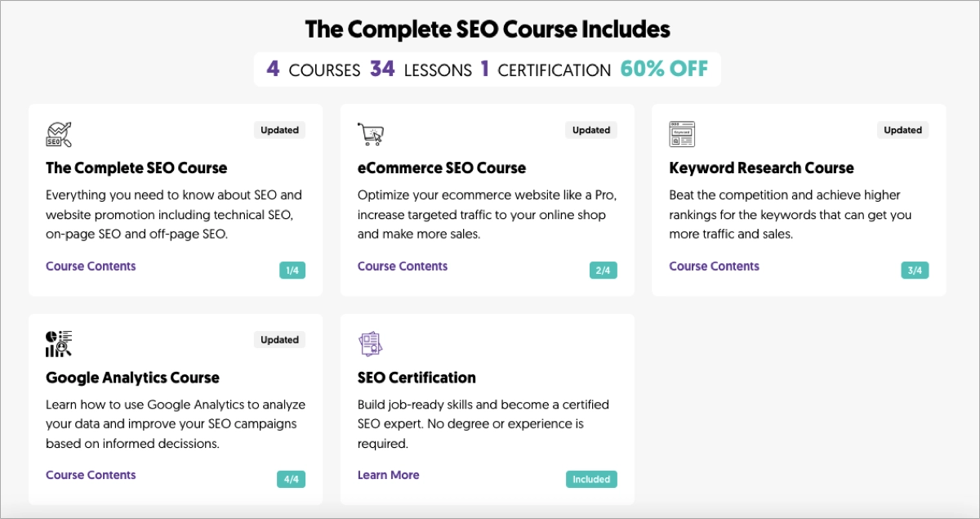Click the 60% OFF highlighted text
Viewport: 980px width, 519px height.
(x=663, y=69)
